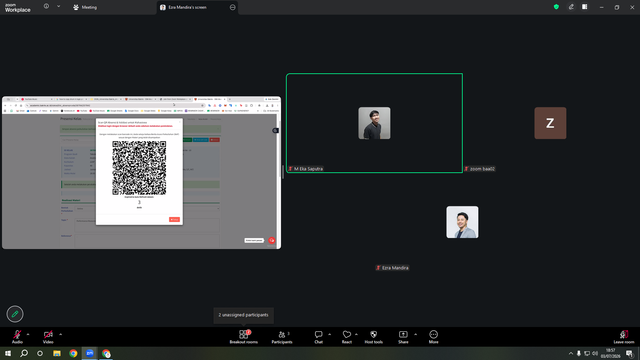Toggle the layout view icon in title bar
Viewport: 640px width, 360px height.
pyautogui.click(x=584, y=7)
